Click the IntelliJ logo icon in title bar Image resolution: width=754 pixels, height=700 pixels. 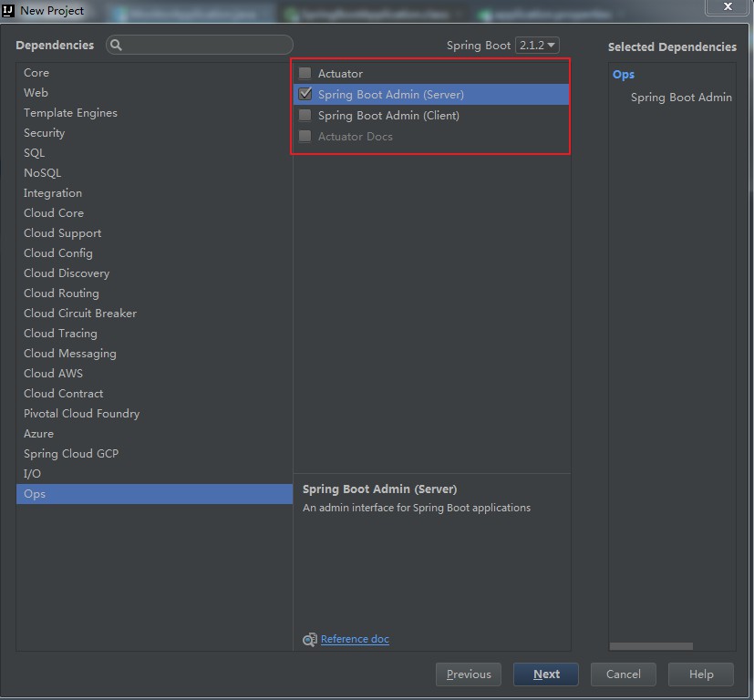8,10
